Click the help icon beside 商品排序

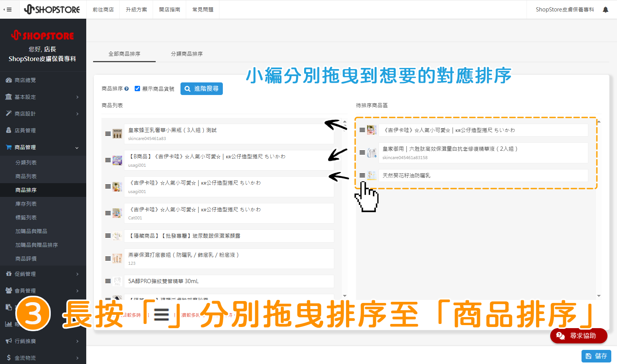(127, 89)
